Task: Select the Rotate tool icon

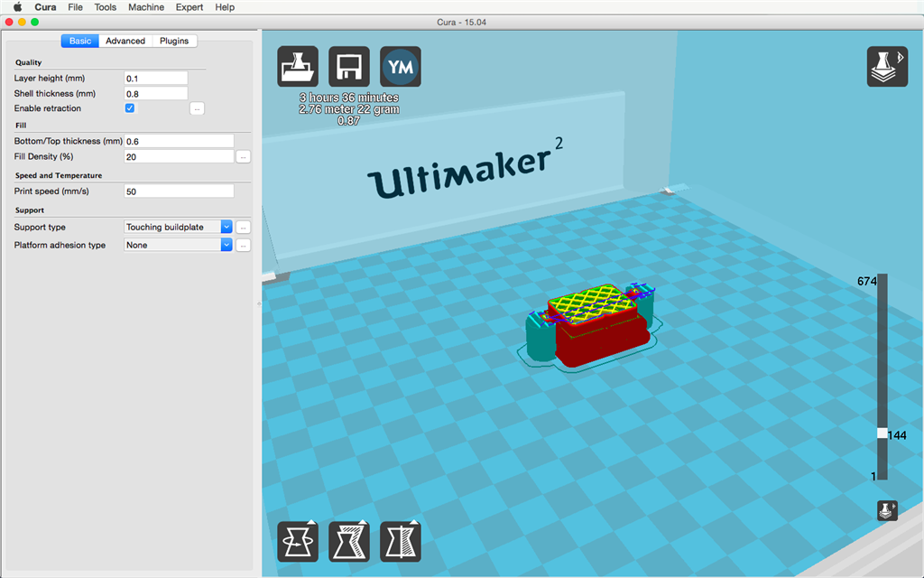Action: 298,542
